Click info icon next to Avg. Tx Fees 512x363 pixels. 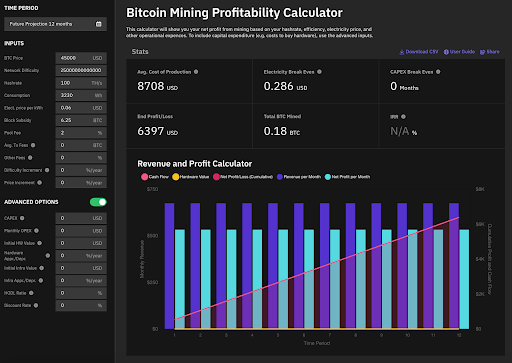coord(33,145)
